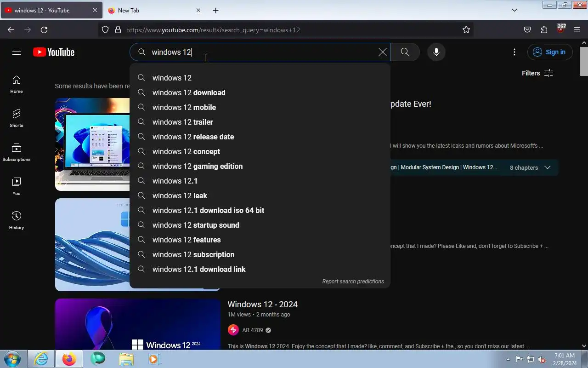This screenshot has height=368, width=588.
Task: Save to Pocket icon in toolbar
Action: pos(527,30)
